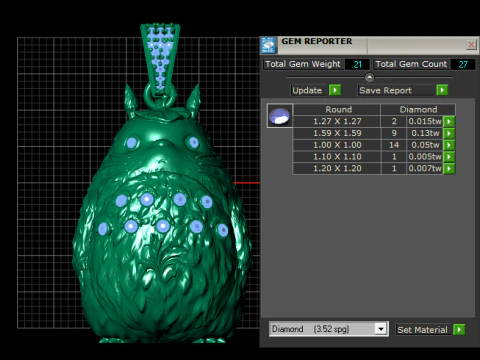Click the Save Report label button
The height and width of the screenshot is (360, 480).
pyautogui.click(x=396, y=90)
